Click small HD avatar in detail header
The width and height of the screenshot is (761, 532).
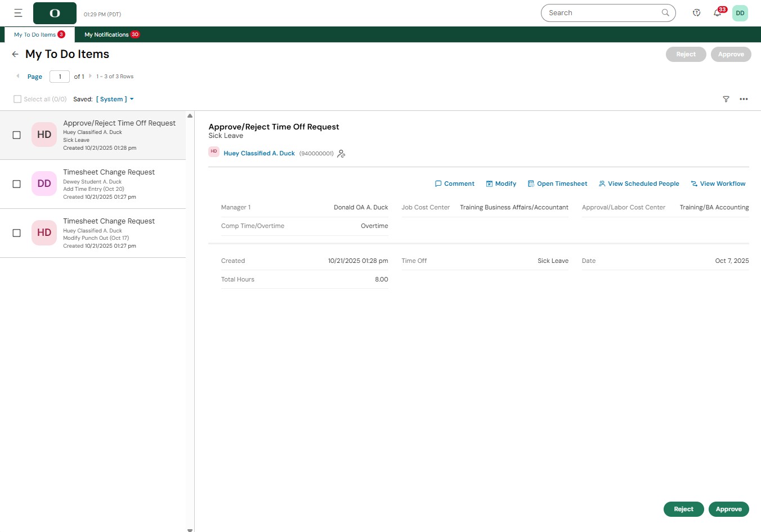(214, 151)
